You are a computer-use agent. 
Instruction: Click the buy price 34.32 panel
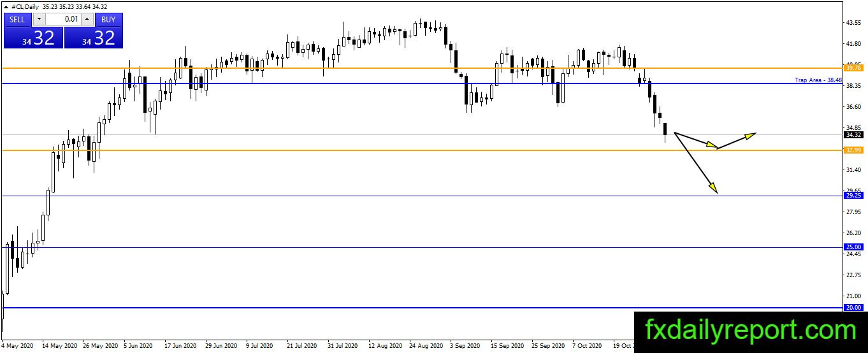coord(94,38)
